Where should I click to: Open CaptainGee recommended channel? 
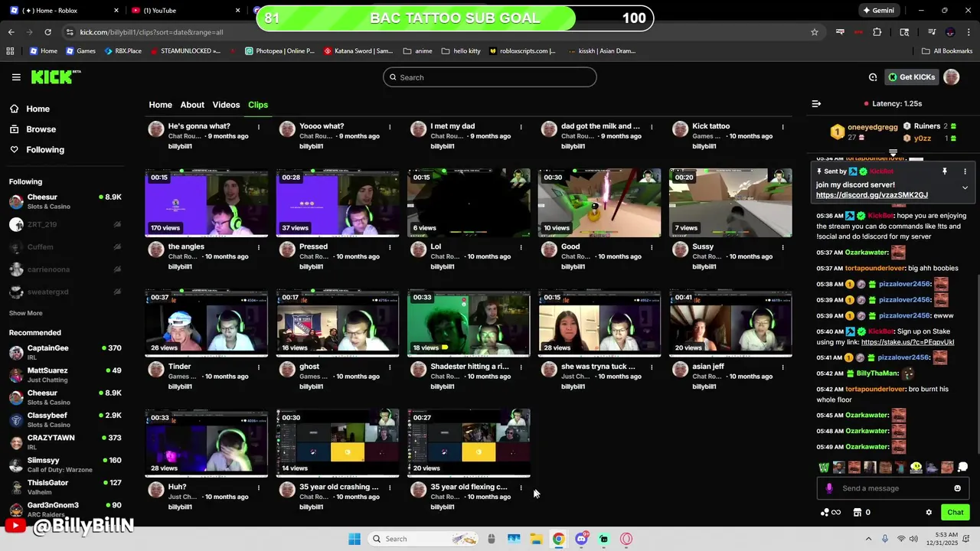coord(65,353)
